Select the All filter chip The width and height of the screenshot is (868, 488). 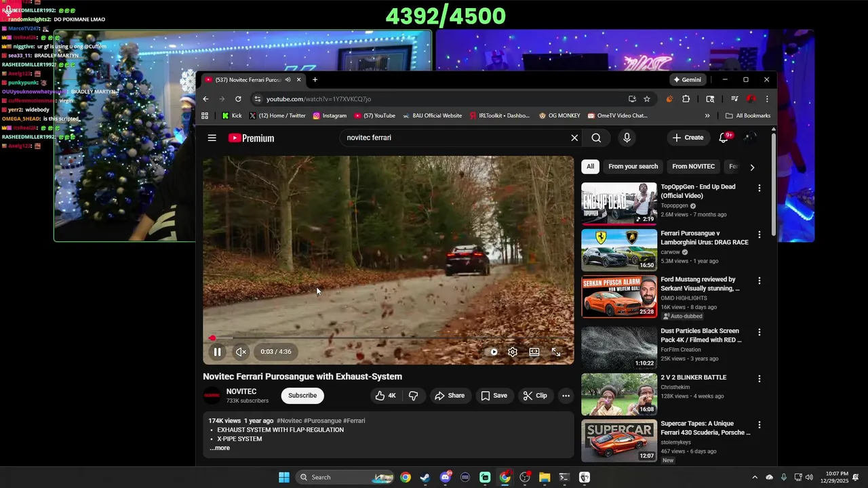[590, 167]
